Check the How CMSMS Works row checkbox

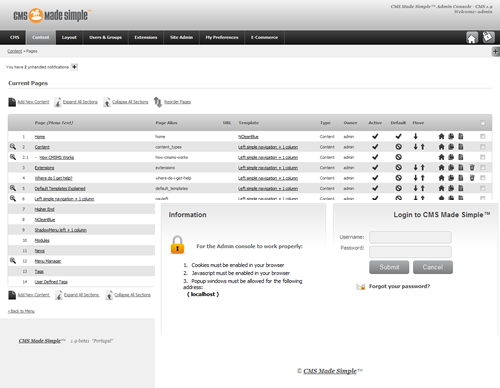click(x=482, y=157)
